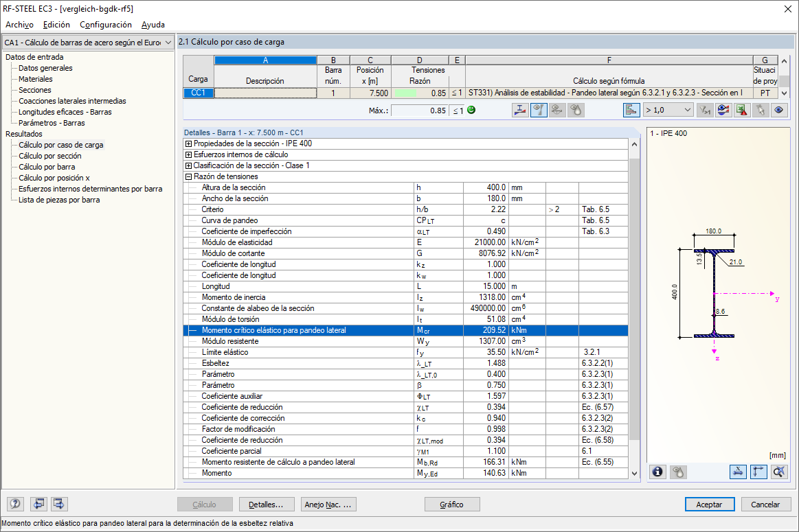The image size is (799, 532).
Task: Open the Edición menu
Action: click(x=56, y=25)
